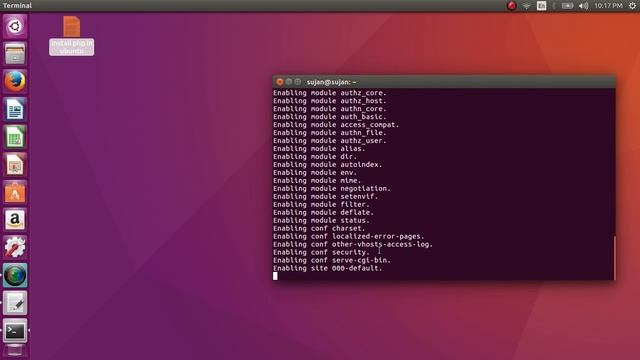Click the line 'Enabling conf charset.'
640x360 pixels.
point(319,228)
